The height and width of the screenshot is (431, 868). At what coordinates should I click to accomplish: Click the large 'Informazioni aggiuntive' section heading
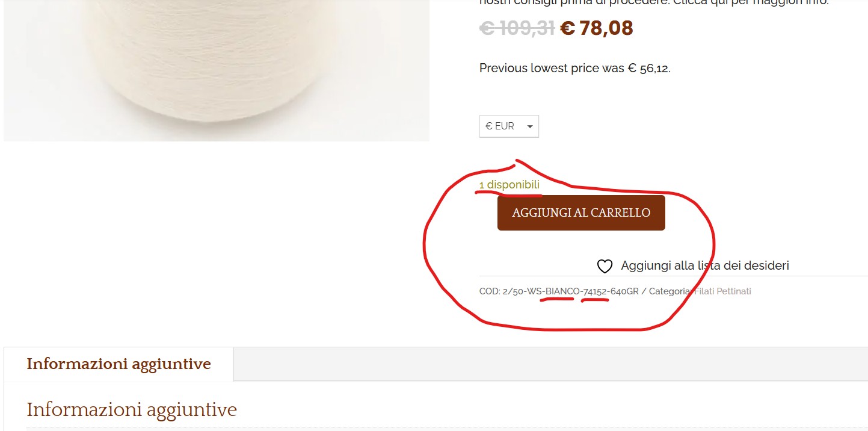click(132, 410)
